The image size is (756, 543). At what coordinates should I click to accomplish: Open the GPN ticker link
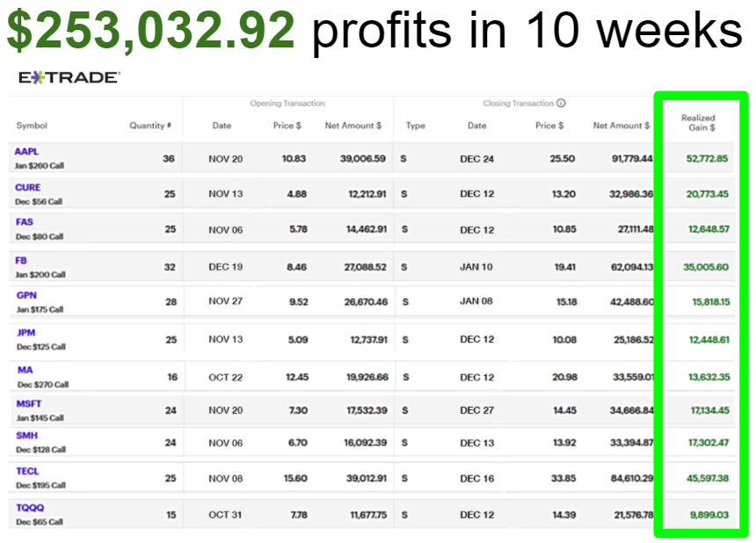26,296
